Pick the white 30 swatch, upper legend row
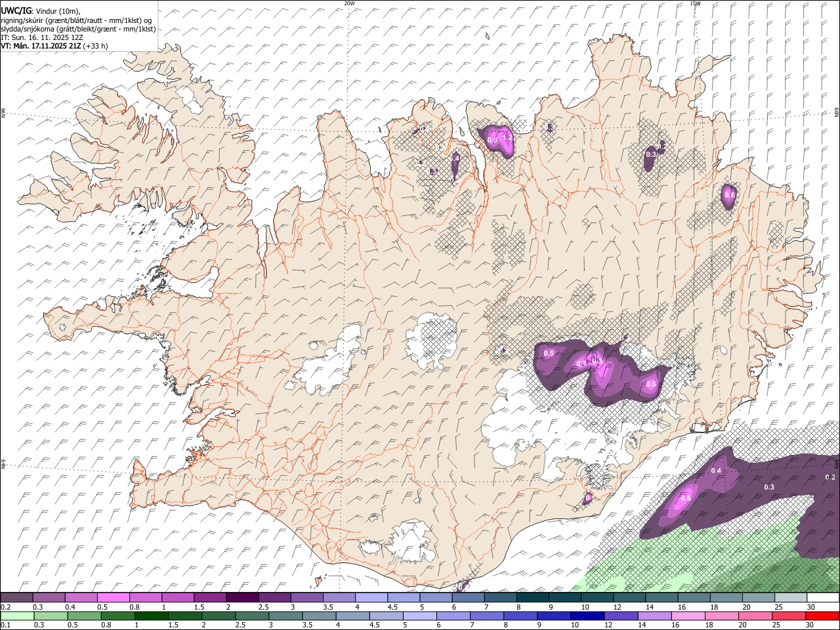The width and height of the screenshot is (840, 630). [x=823, y=598]
